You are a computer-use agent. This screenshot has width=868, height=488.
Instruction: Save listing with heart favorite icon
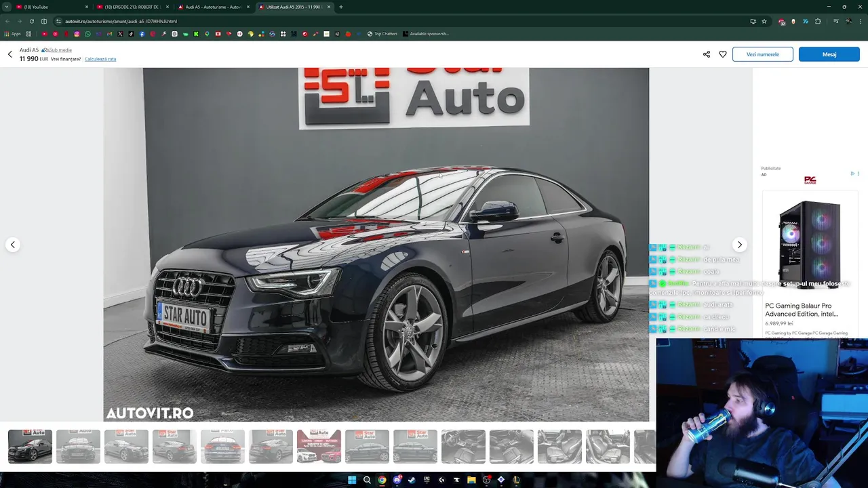(723, 54)
